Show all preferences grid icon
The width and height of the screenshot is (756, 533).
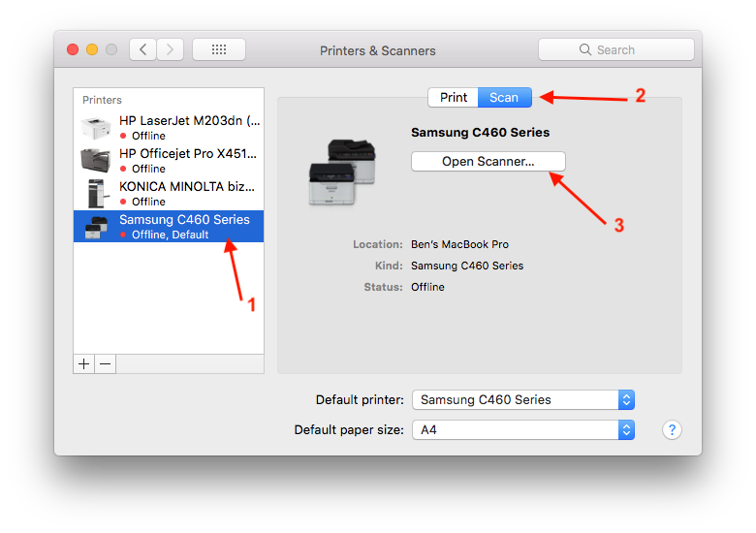click(219, 49)
